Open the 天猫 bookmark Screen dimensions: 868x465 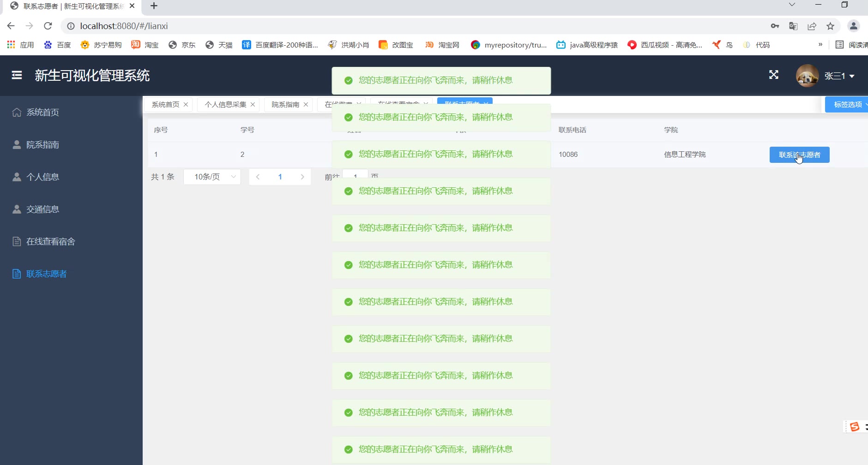point(219,45)
